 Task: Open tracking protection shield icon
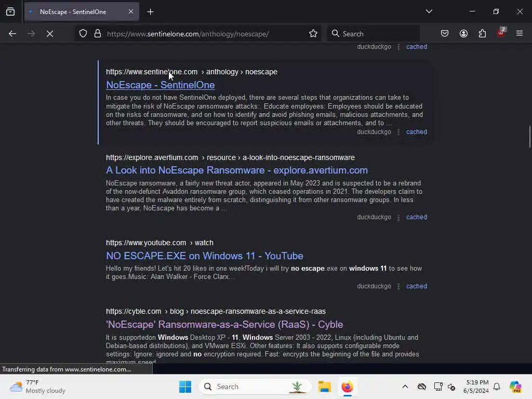tap(83, 34)
